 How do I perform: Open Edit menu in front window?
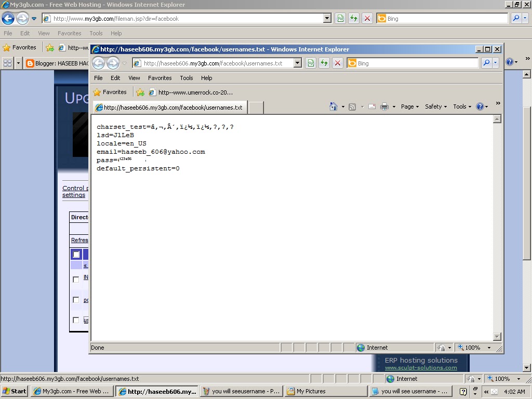tap(115, 78)
